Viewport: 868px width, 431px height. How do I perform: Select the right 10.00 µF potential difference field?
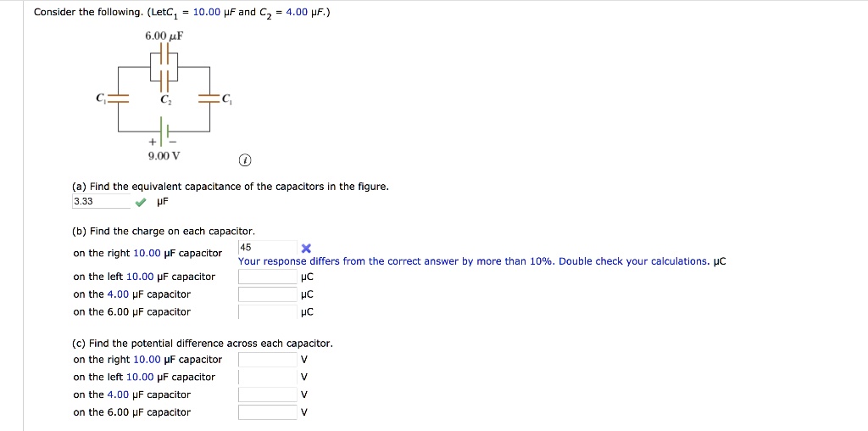click(266, 360)
